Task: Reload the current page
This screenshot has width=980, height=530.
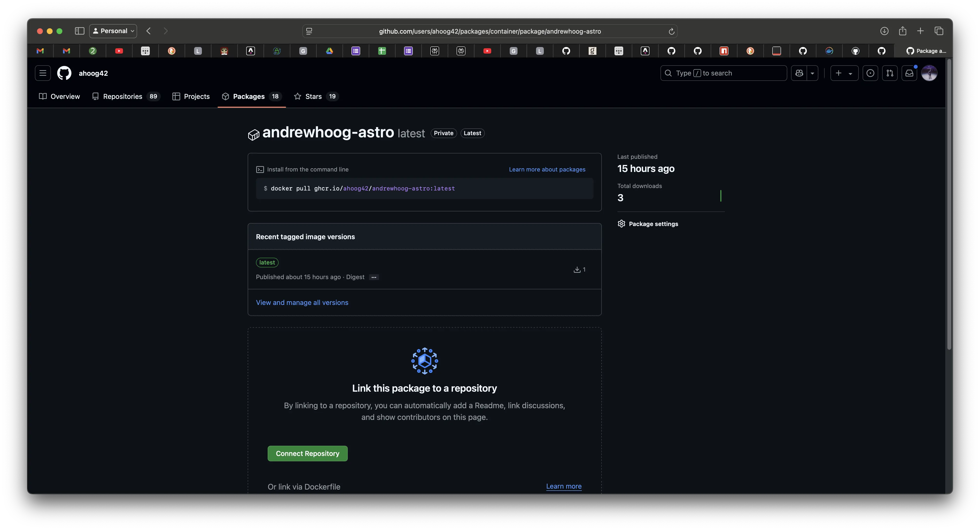Action: 671,31
